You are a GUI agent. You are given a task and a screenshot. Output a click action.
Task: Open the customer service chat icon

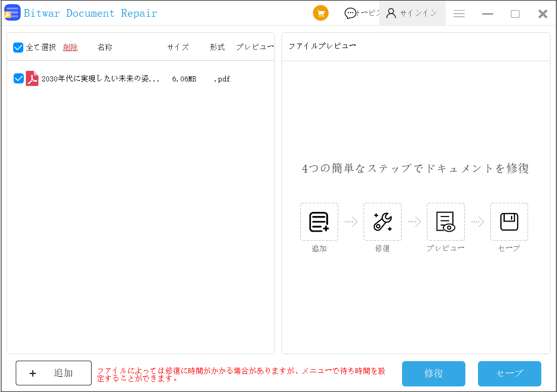click(350, 14)
